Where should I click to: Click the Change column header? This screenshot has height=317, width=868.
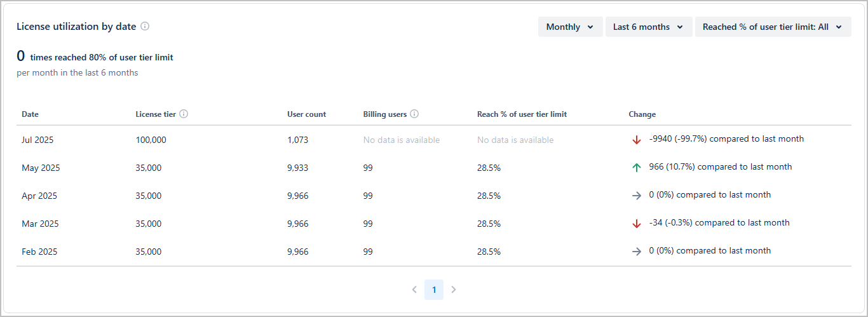(x=642, y=114)
